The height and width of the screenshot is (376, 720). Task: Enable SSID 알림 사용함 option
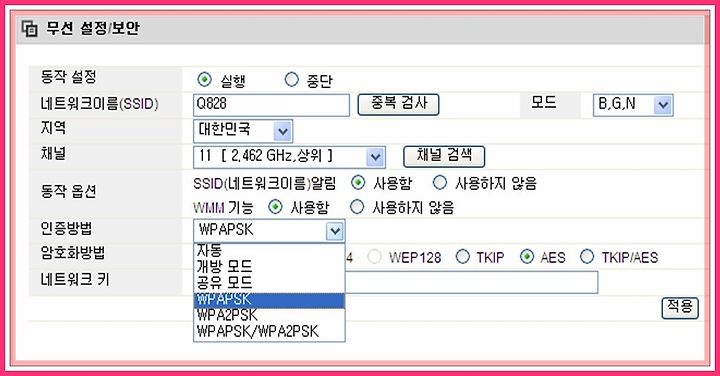(358, 183)
